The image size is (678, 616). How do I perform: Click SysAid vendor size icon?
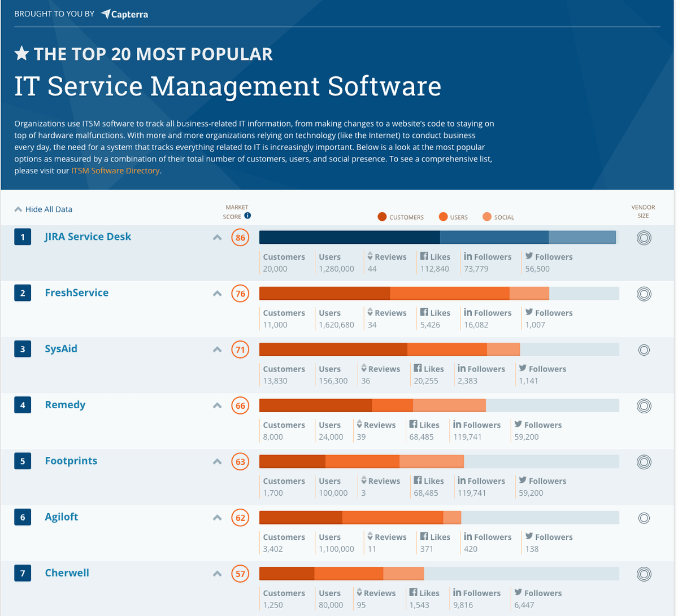coord(644,349)
